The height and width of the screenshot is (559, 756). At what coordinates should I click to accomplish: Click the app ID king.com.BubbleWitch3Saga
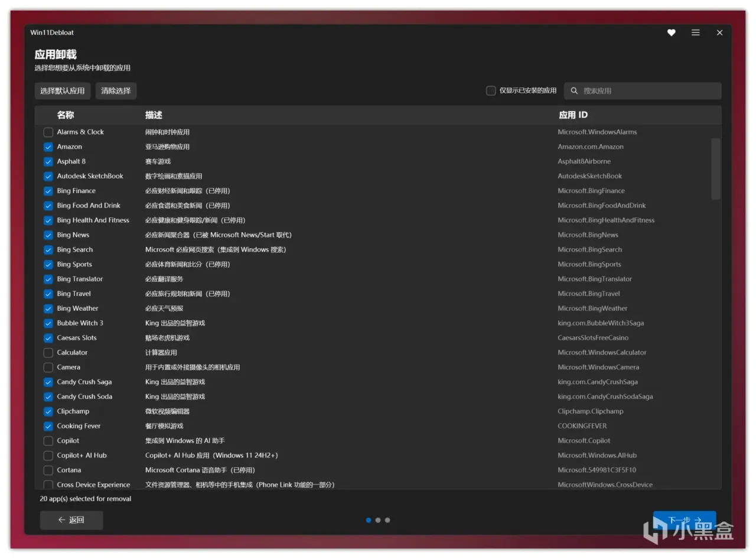tap(601, 323)
